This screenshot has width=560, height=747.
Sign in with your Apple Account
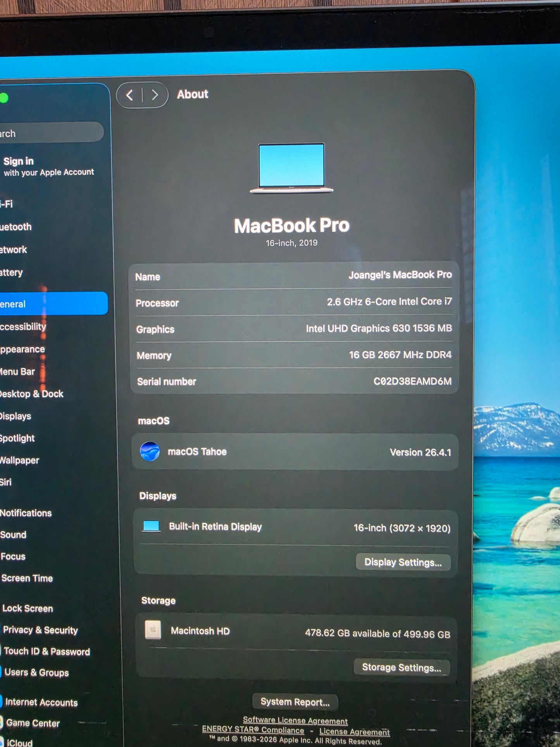pos(48,167)
